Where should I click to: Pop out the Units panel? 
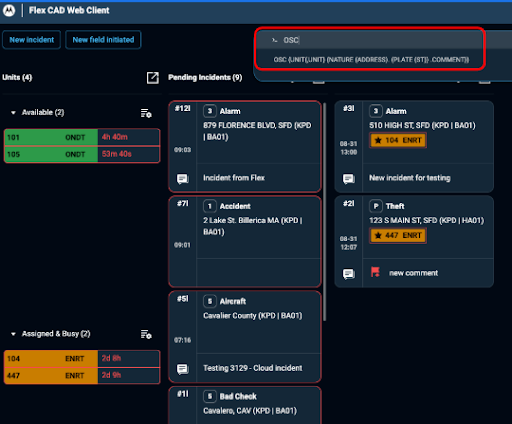(x=153, y=78)
